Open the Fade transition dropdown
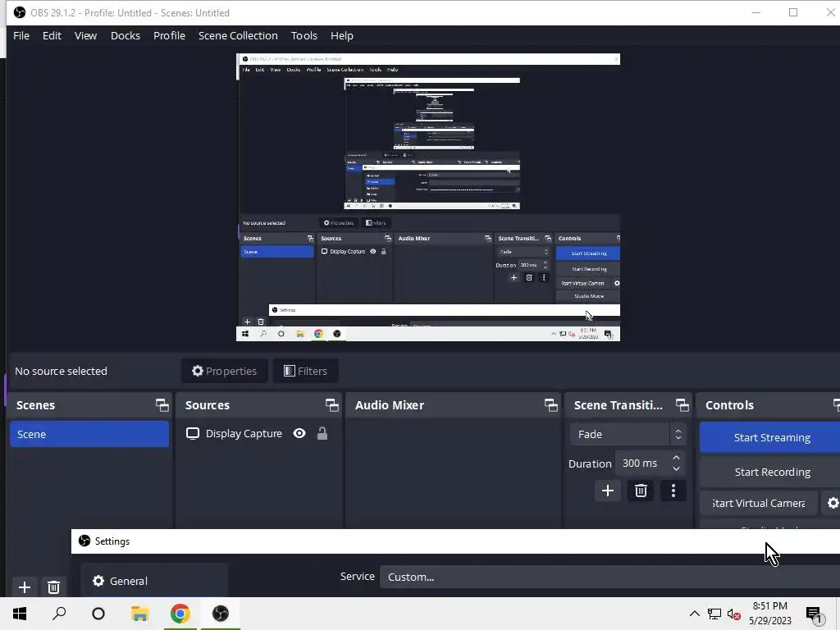 [628, 434]
